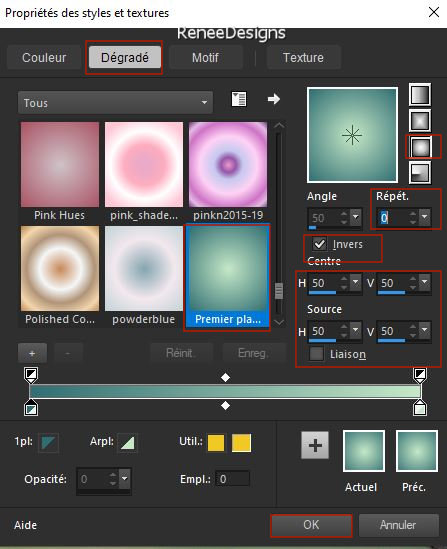The width and height of the screenshot is (447, 549).
Task: Click the Annuler button
Action: (398, 525)
